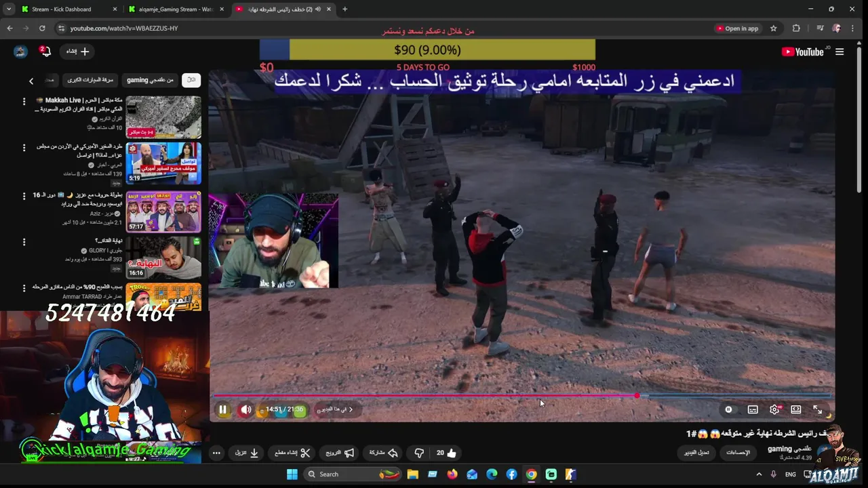The width and height of the screenshot is (868, 488).
Task: Like the video (20 likes)
Action: 446,453
